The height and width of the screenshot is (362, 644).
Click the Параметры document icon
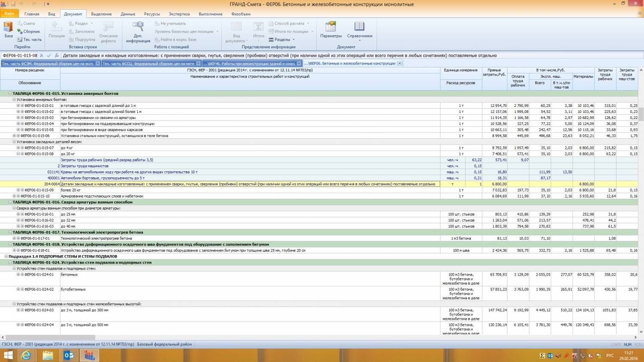(331, 30)
